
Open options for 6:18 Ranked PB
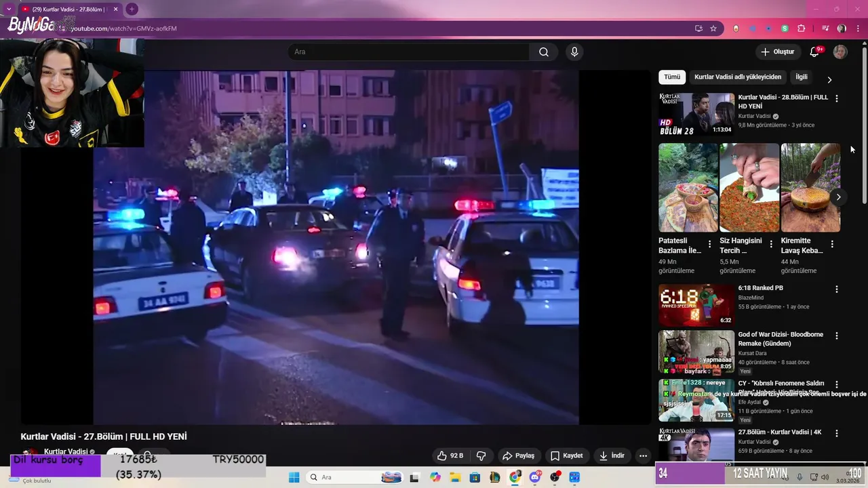pyautogui.click(x=837, y=289)
